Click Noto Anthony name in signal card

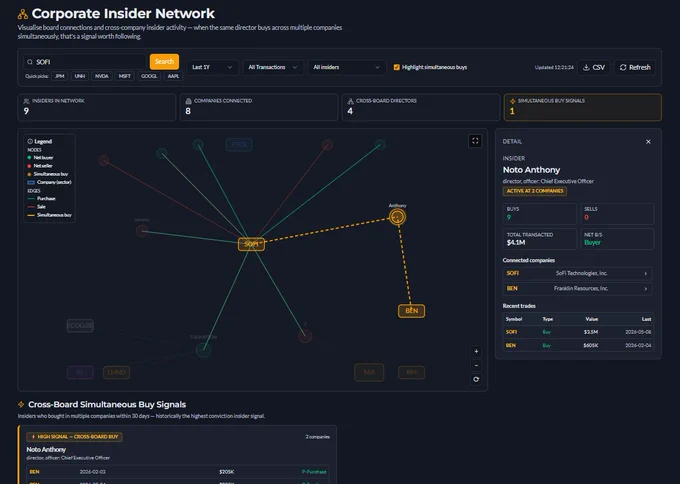[x=46, y=449]
